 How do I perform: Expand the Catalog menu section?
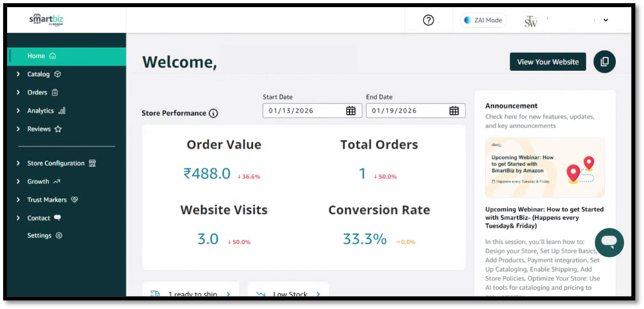pyautogui.click(x=39, y=74)
